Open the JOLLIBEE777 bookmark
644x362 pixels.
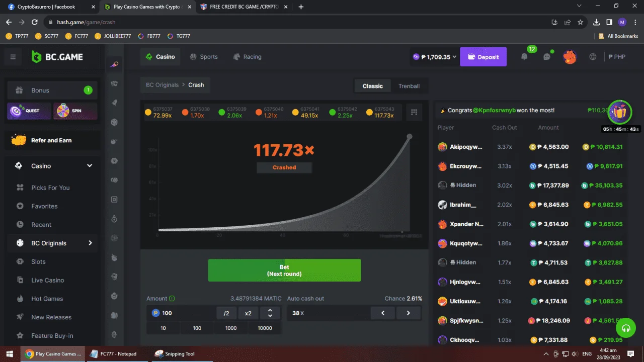click(x=113, y=36)
